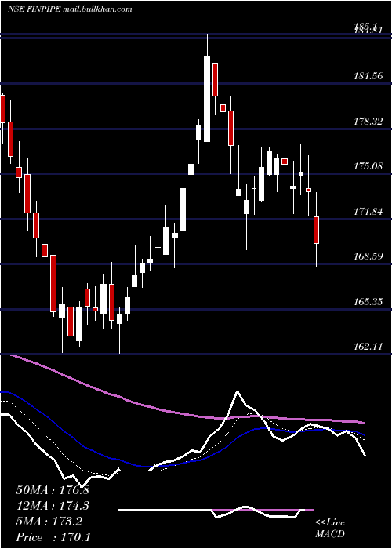Select the 165.35 price level label

click(368, 301)
